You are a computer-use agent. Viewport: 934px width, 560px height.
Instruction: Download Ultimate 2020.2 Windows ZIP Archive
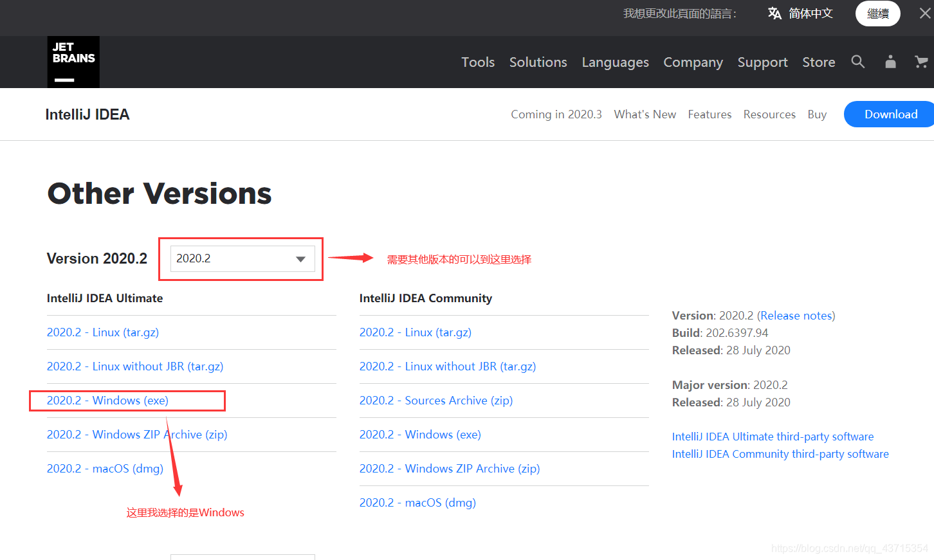click(137, 435)
